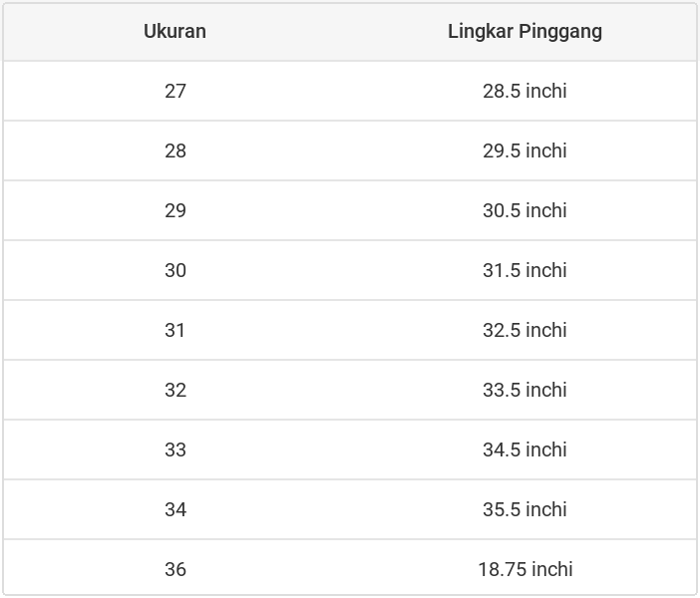Click the 31.5 inchi value
This screenshot has width=700, height=598.
525,270
